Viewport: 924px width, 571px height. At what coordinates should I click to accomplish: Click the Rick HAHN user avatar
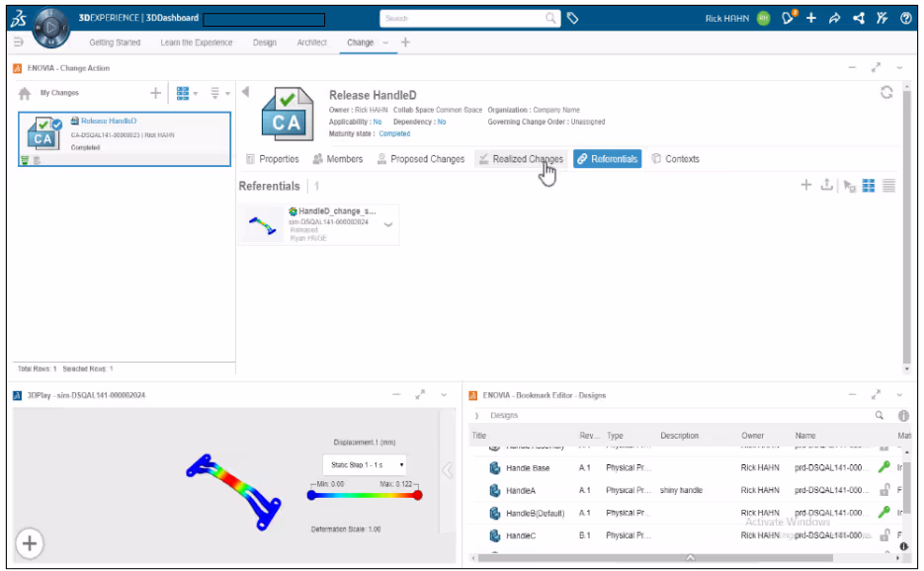pos(764,18)
